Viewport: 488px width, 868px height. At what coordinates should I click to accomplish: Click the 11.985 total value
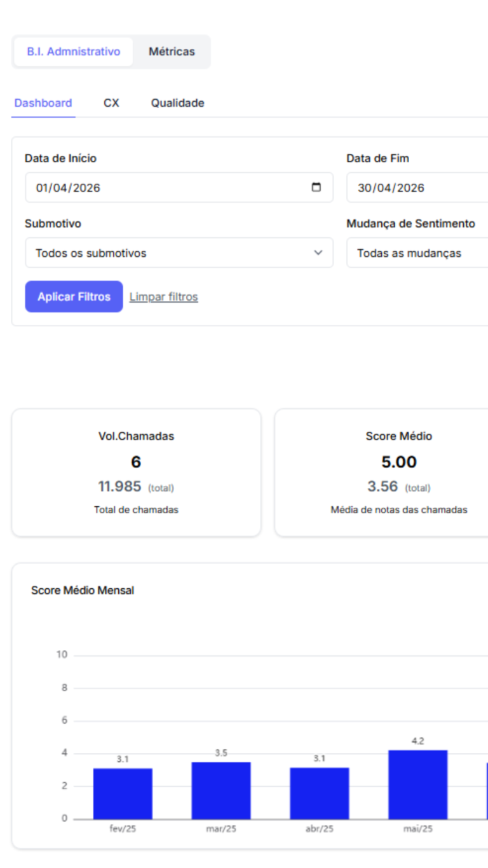pos(119,486)
